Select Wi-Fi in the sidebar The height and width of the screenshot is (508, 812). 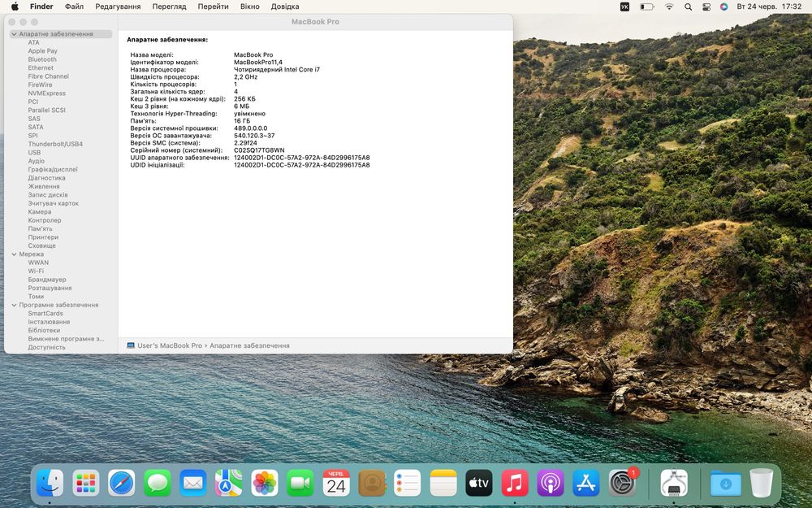[36, 271]
